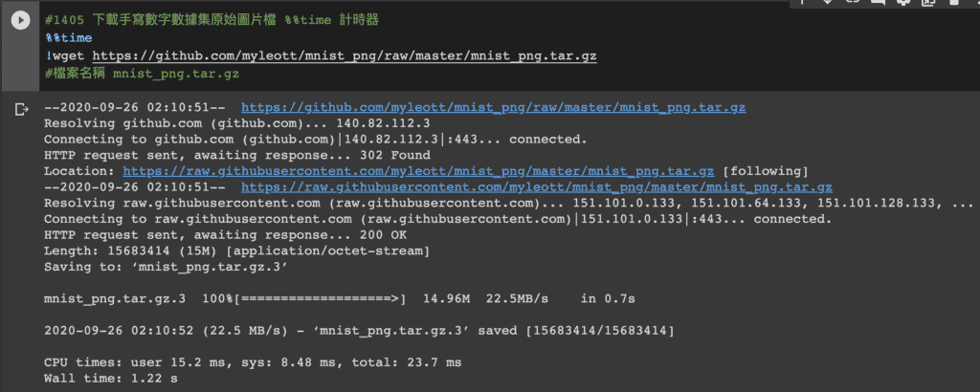
Task: Click the 'Saving to: mnist_png.tar.gz.3' output line
Action: point(166,267)
